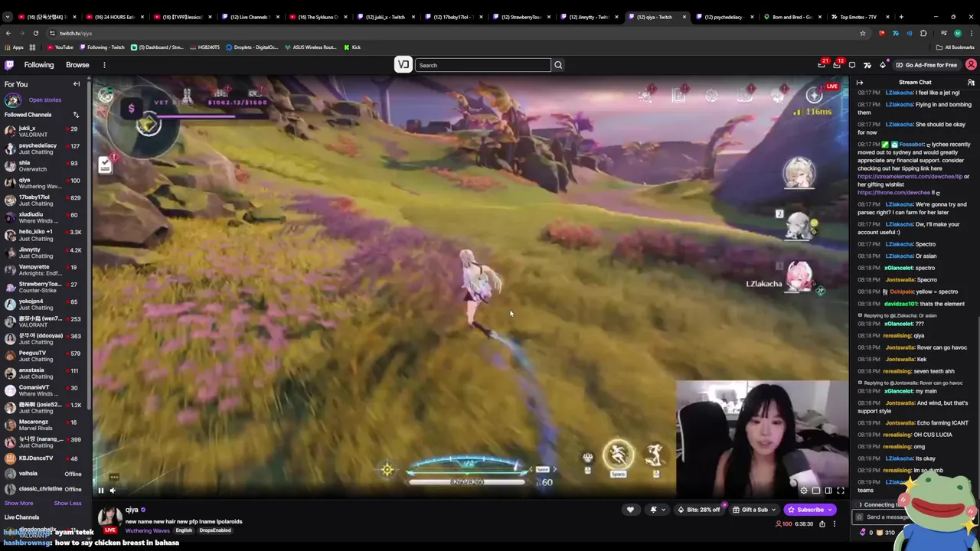Sort Followed Channels list

coord(76,115)
